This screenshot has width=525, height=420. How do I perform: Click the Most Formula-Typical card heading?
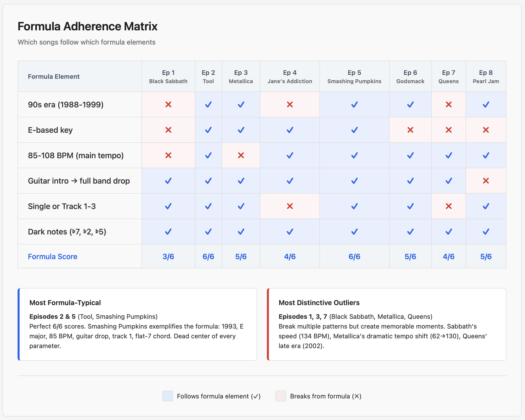pos(65,303)
